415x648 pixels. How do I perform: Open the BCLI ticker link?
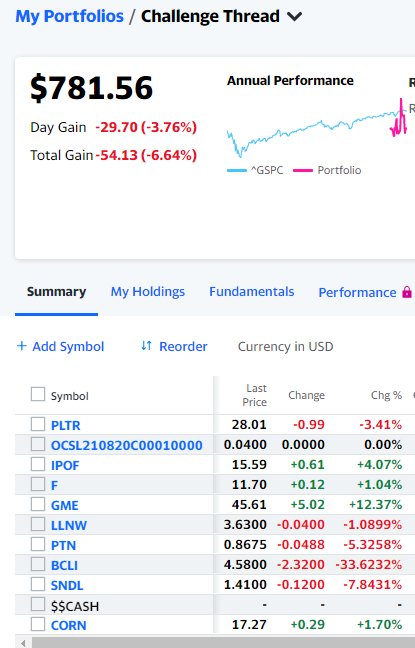tap(64, 565)
